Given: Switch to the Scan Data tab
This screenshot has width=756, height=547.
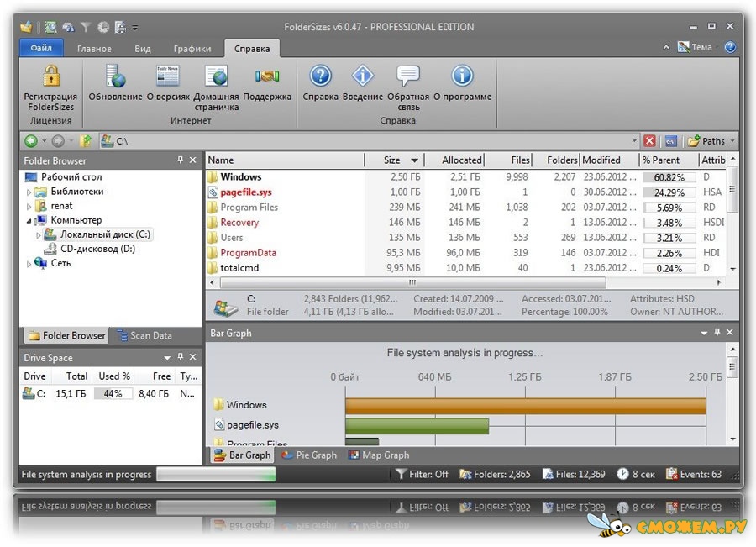Looking at the screenshot, I should click(x=144, y=335).
